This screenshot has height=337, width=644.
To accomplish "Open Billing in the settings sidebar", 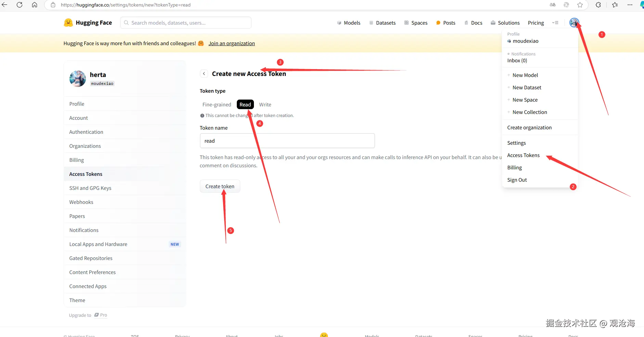I will tap(125, 160).
